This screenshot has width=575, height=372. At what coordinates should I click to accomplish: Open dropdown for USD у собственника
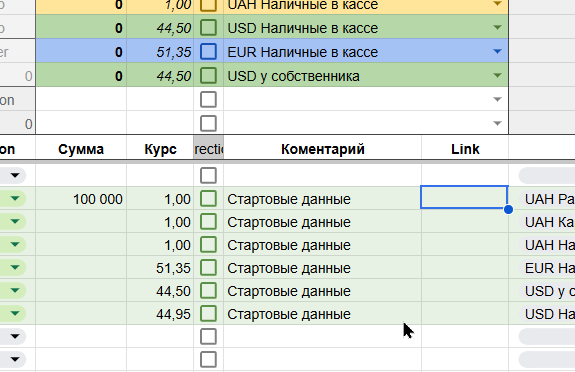click(x=497, y=76)
